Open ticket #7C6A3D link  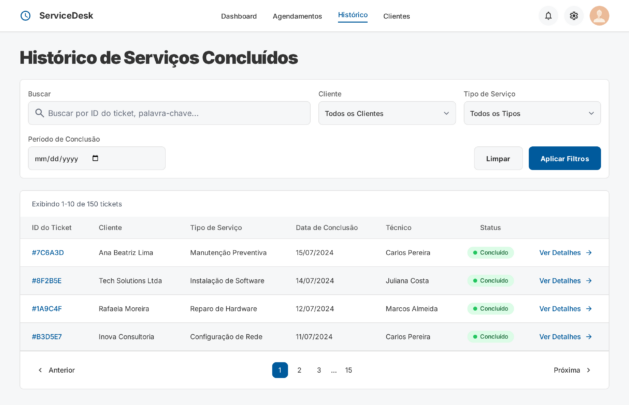(x=48, y=253)
